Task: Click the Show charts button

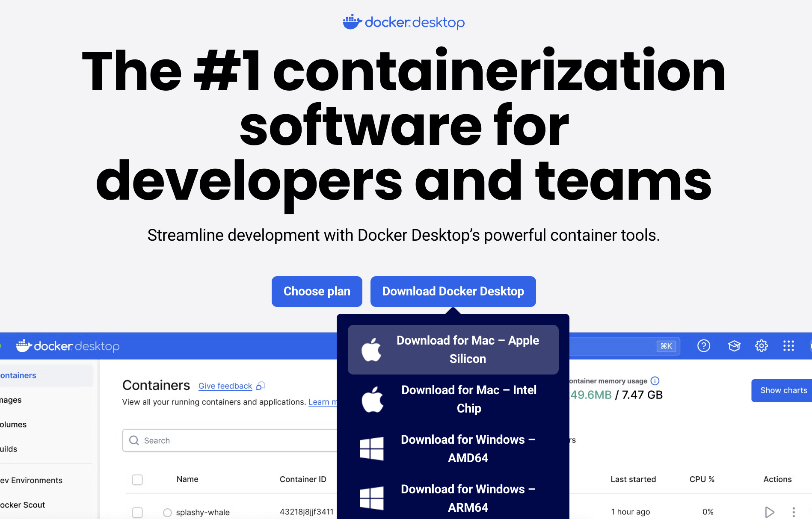Action: click(x=782, y=390)
